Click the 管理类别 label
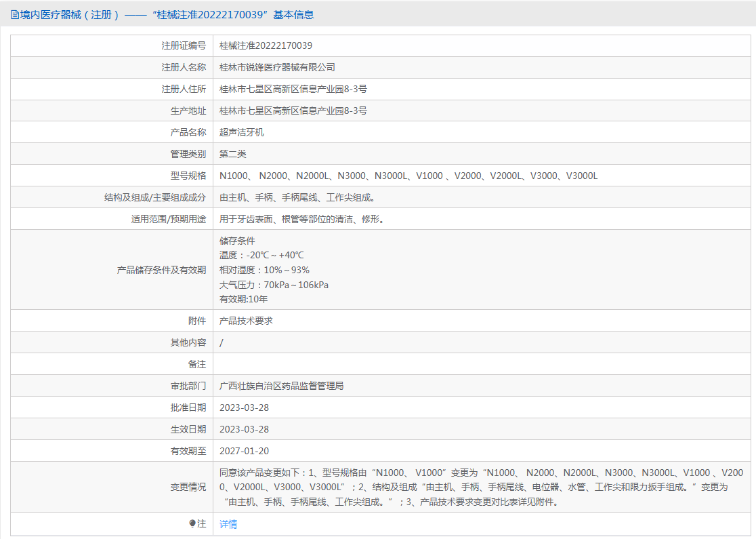756x539 pixels. coord(188,154)
